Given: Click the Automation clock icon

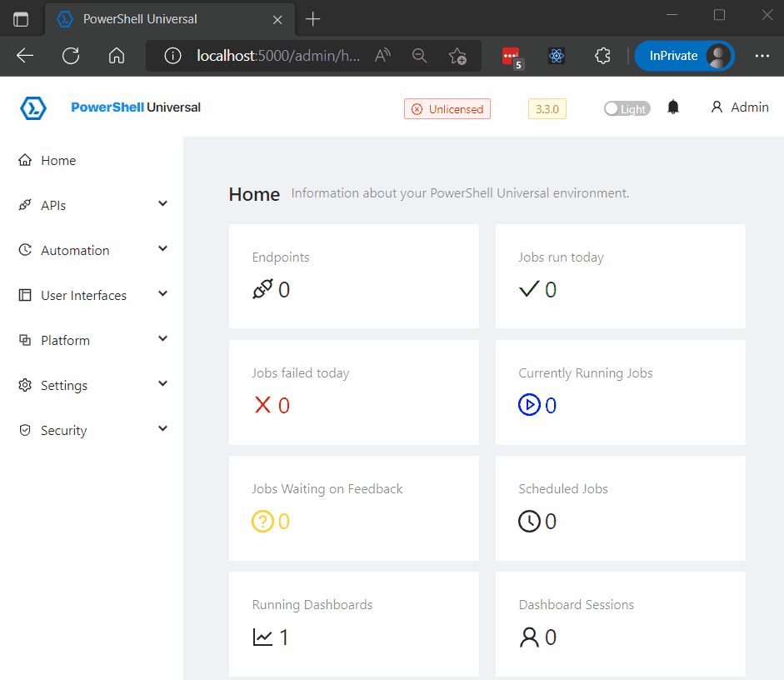Looking at the screenshot, I should pyautogui.click(x=26, y=249).
